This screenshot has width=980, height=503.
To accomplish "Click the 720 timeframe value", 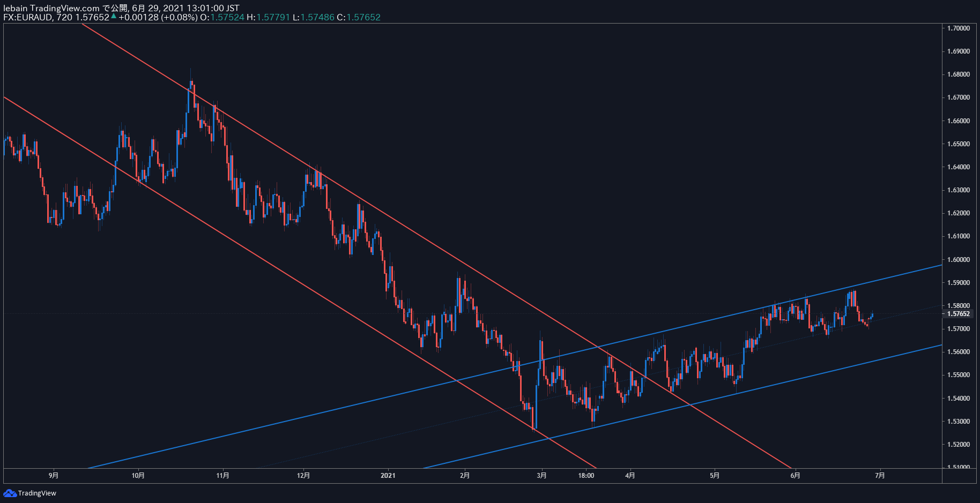I will tap(64, 17).
